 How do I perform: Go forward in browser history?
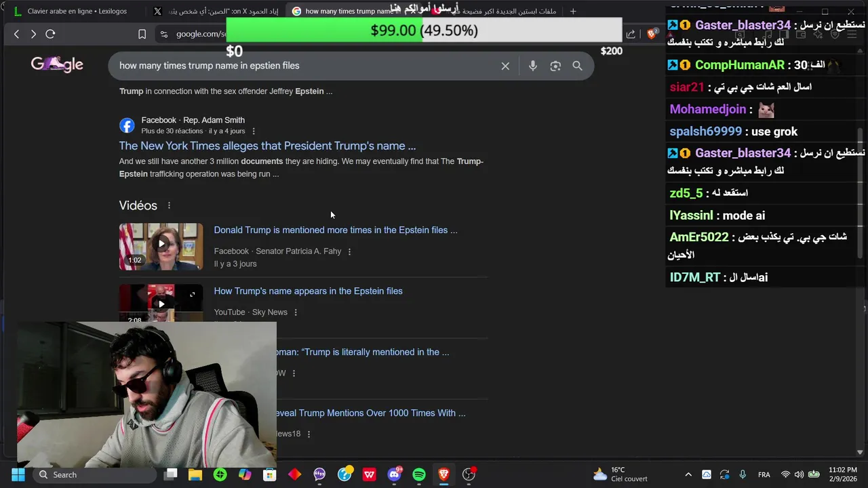coord(33,34)
